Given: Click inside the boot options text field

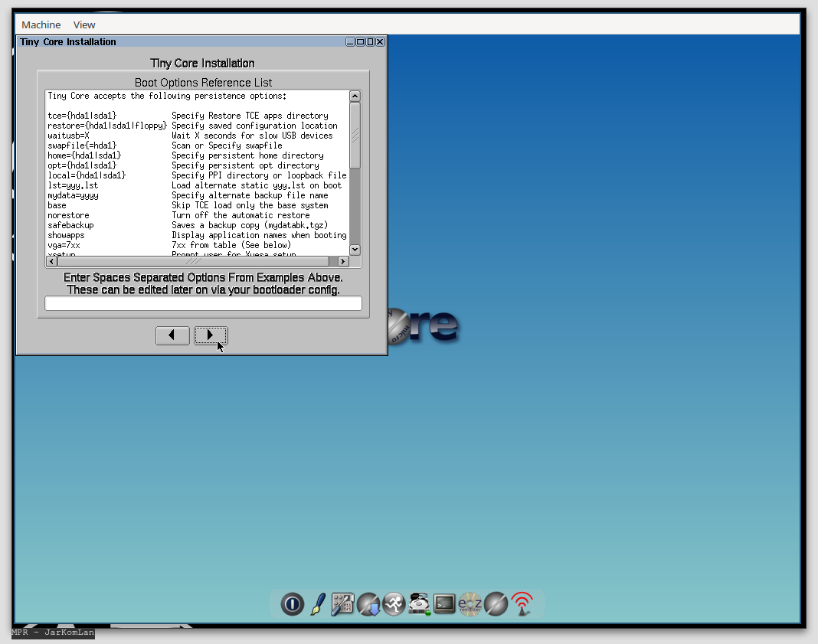Looking at the screenshot, I should [202, 302].
